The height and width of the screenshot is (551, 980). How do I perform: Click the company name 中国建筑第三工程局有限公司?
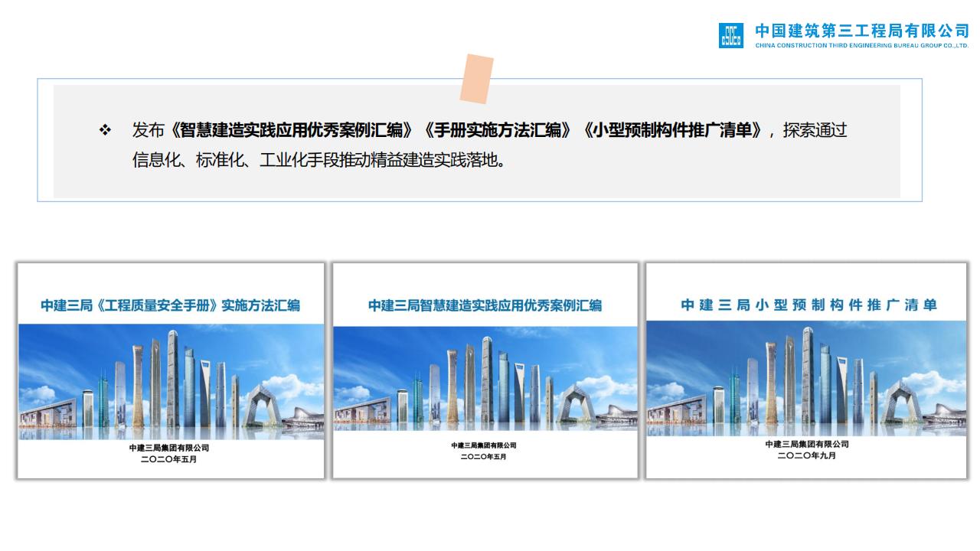pos(862,31)
